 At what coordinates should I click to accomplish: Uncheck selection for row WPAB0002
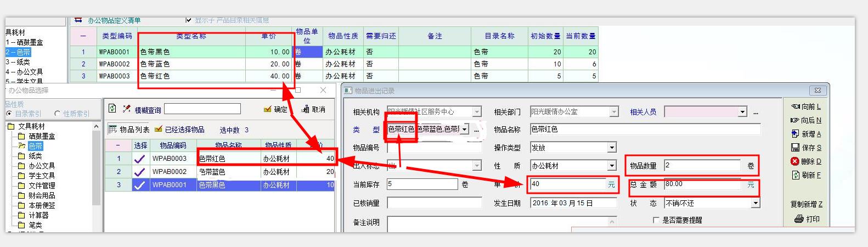click(140, 172)
